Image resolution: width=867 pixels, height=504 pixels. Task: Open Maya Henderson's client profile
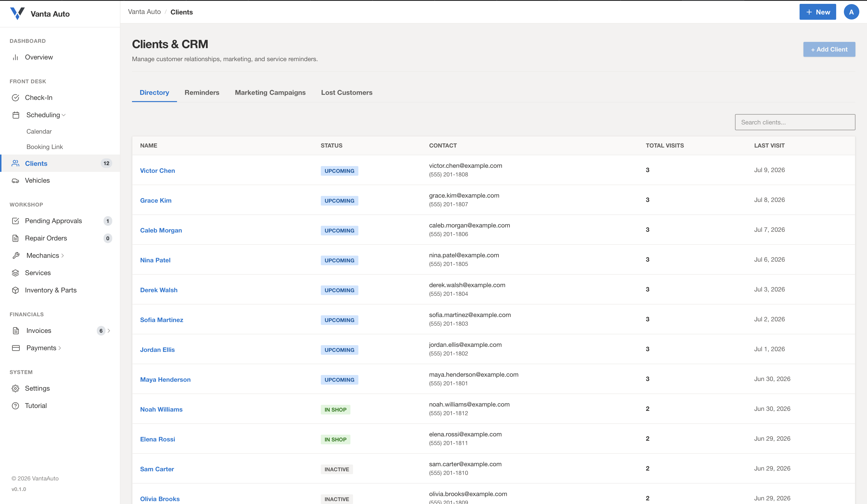165,380
